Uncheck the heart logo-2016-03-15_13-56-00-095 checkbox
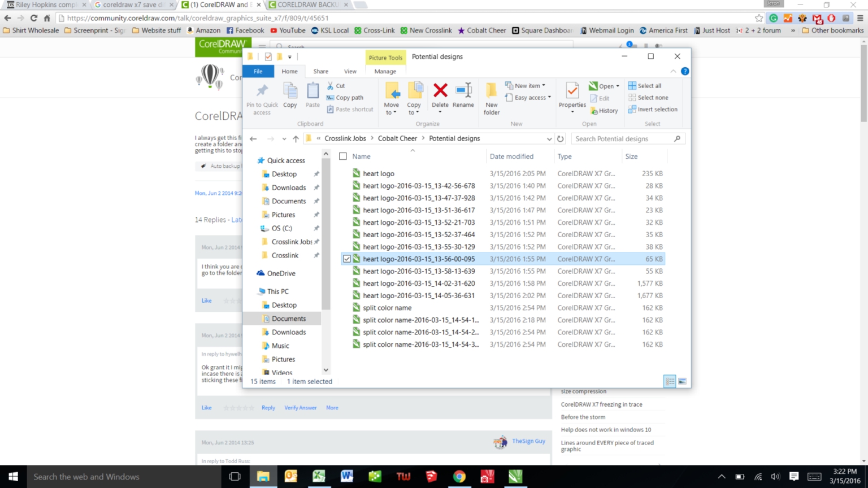The image size is (868, 488). 346,259
